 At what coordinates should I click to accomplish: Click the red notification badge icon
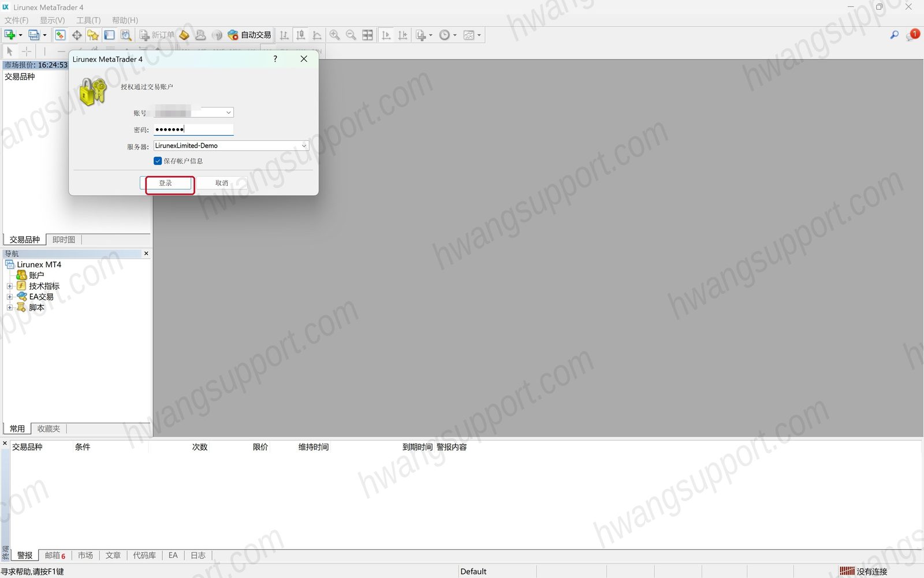point(914,35)
